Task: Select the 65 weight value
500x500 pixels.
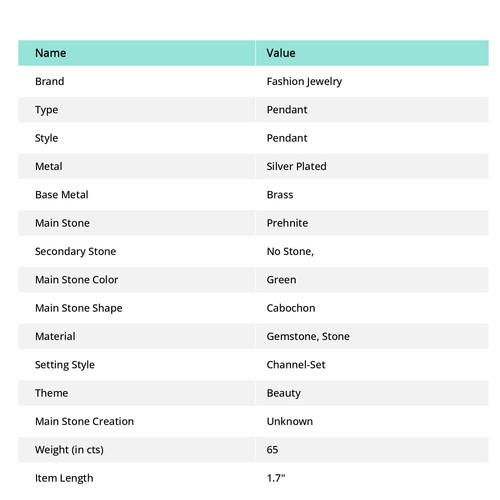Action: pyautogui.click(x=272, y=450)
